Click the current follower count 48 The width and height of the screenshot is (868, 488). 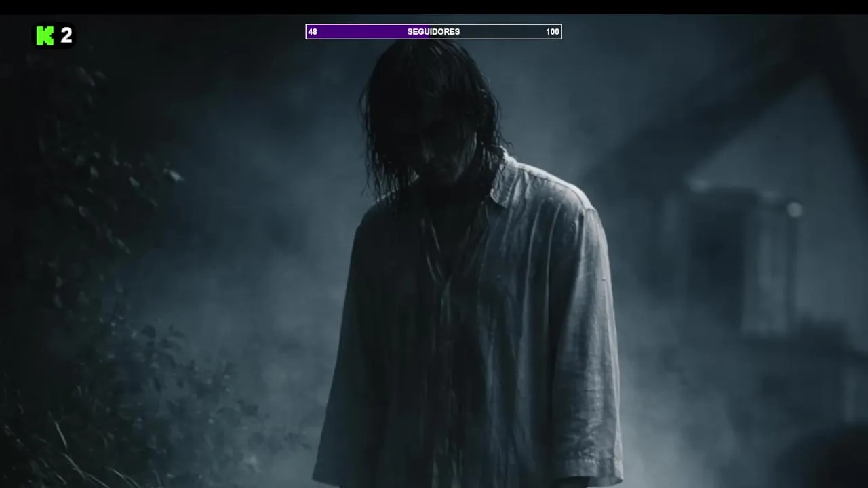pos(313,32)
